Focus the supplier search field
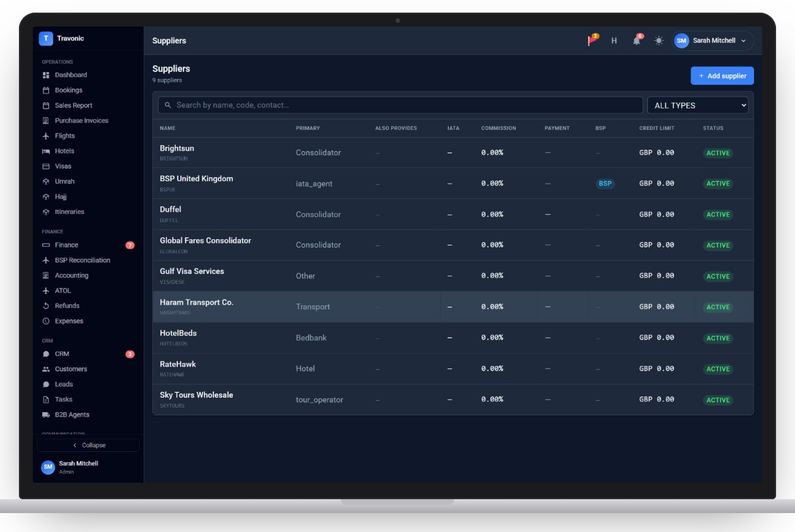 tap(401, 105)
